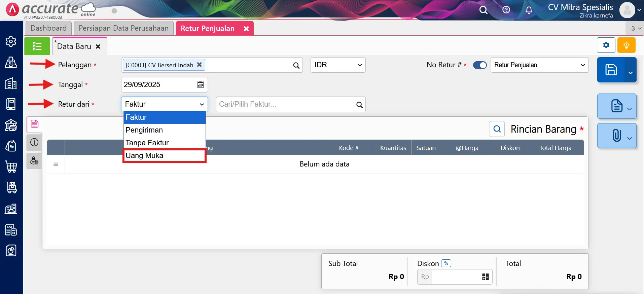Click the paperclip attachment icon
Viewport: 644px width, 294px height.
coord(616,136)
